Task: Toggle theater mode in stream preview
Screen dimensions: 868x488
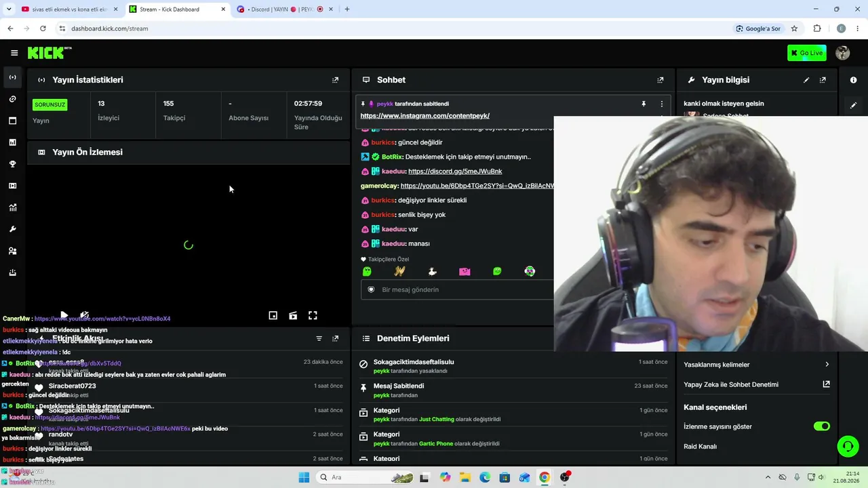Action: point(293,315)
